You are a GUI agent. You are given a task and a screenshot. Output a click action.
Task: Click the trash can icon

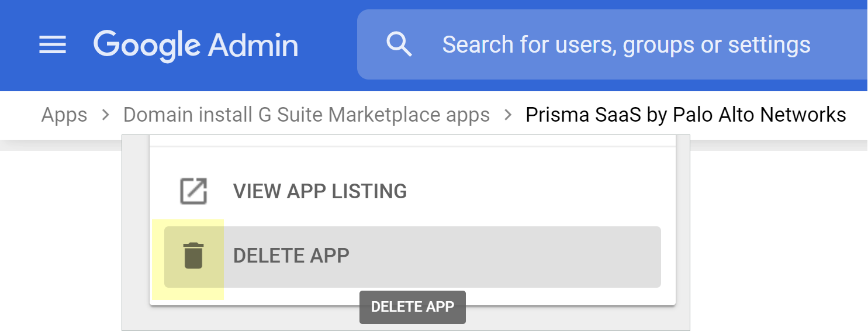[193, 256]
